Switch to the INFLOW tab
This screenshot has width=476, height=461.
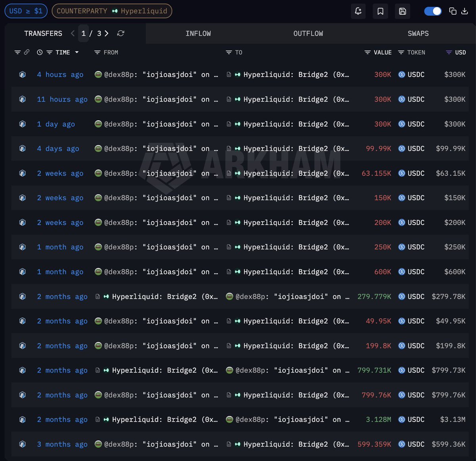198,33
